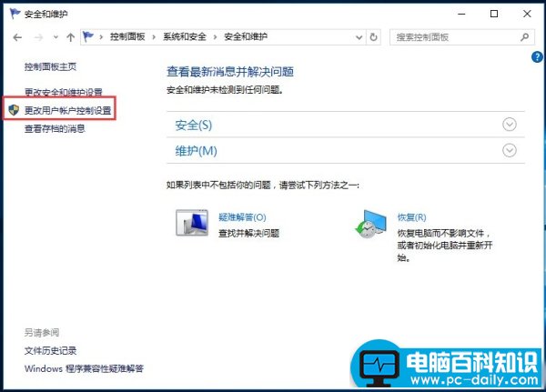This screenshot has width=546, height=392.
Task: Open Windows 程序兼容性疑难解答 link
Action: point(84,368)
